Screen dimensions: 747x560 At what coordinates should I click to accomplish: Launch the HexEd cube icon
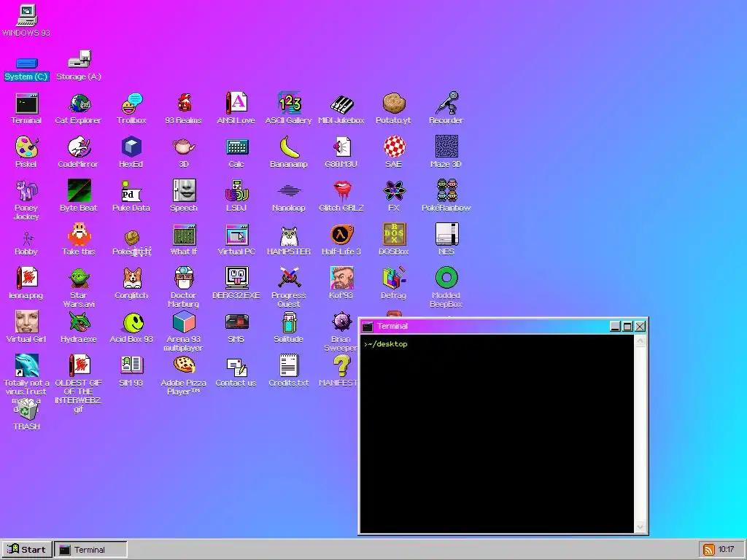click(131, 147)
